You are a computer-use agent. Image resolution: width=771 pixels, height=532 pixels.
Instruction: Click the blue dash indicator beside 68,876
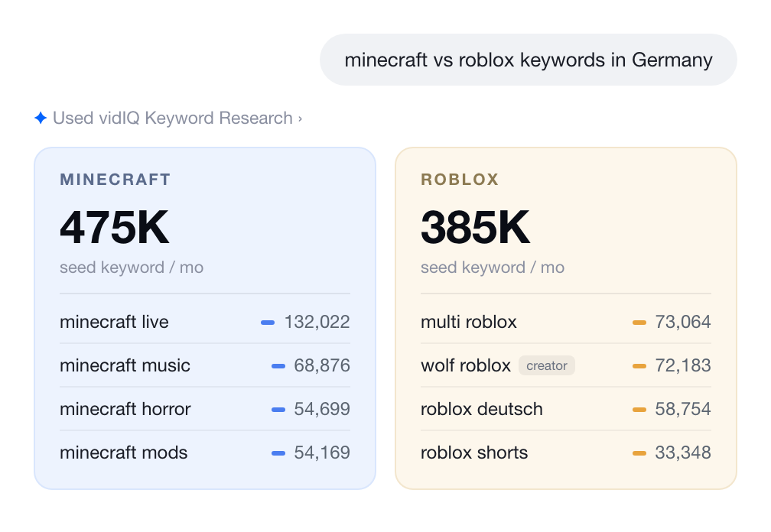(278, 366)
